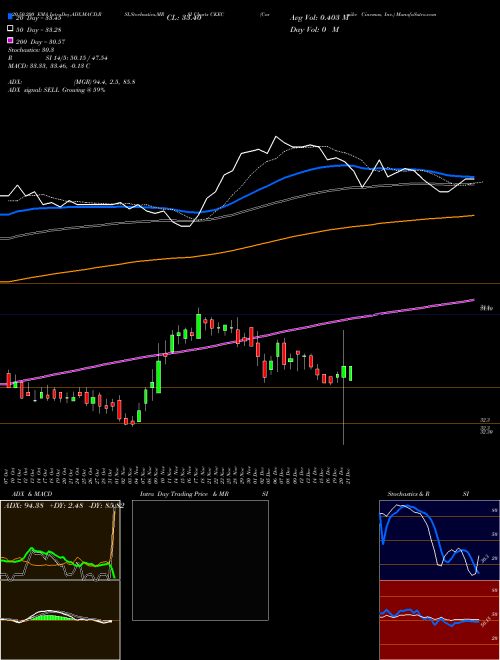
Task: Click the white 50 Day legend swatch
Action: pyautogui.click(x=10, y=29)
